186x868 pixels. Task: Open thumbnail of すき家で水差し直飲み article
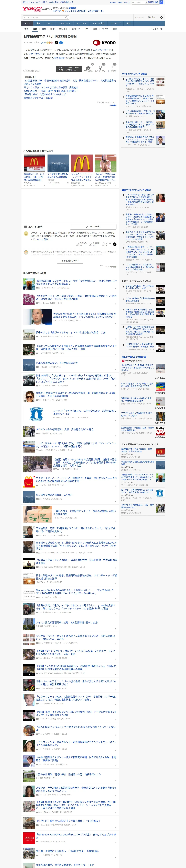(58, 163)
